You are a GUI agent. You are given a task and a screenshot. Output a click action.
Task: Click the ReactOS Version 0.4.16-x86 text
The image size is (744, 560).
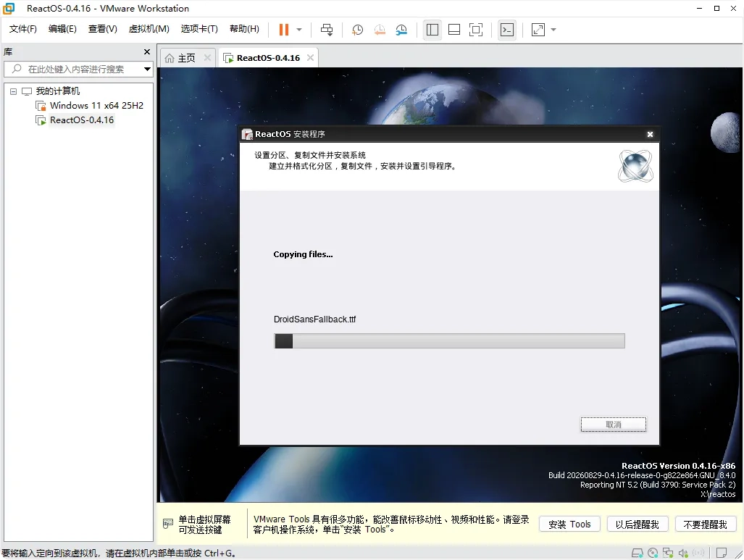(x=679, y=466)
